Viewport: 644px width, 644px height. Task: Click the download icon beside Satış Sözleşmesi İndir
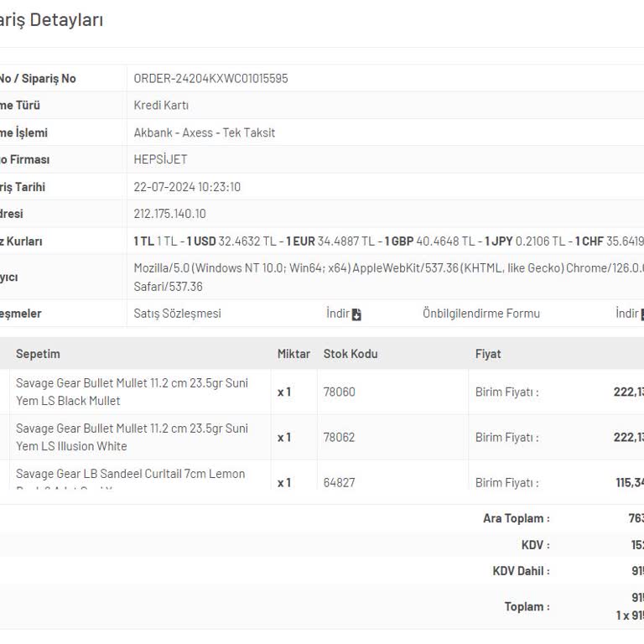click(356, 314)
